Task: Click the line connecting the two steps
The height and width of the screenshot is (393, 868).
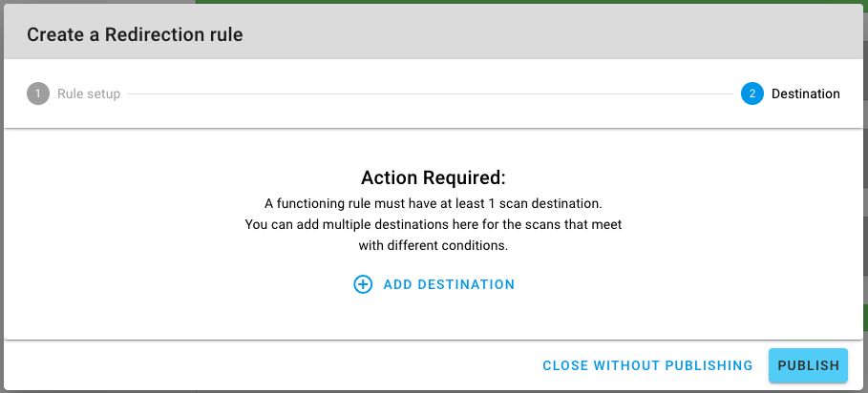Action: tap(430, 93)
